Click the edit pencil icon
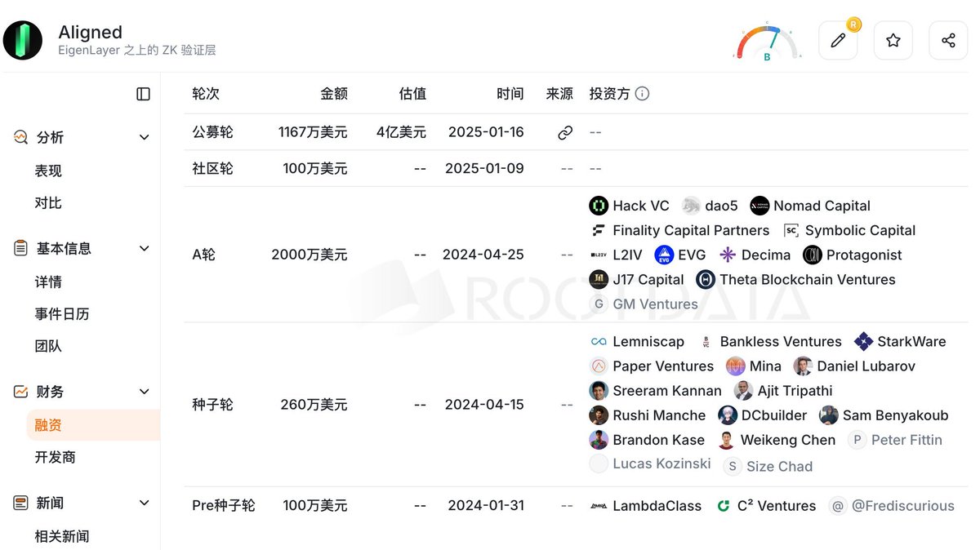The width and height of the screenshot is (980, 550). tap(838, 41)
